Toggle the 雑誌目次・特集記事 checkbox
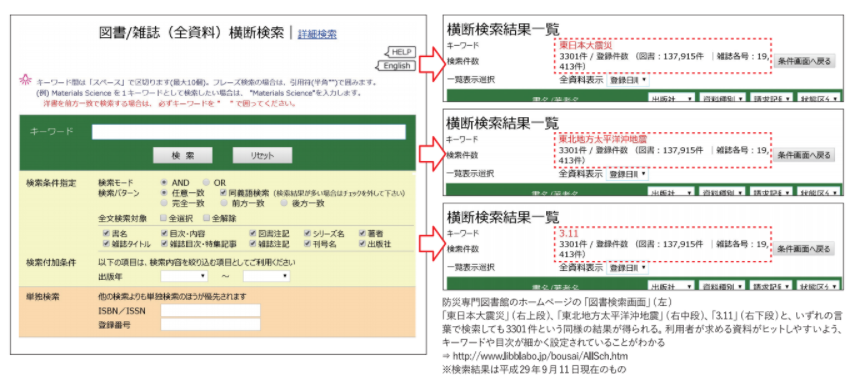Screen dimensions: 867x387 (164, 243)
